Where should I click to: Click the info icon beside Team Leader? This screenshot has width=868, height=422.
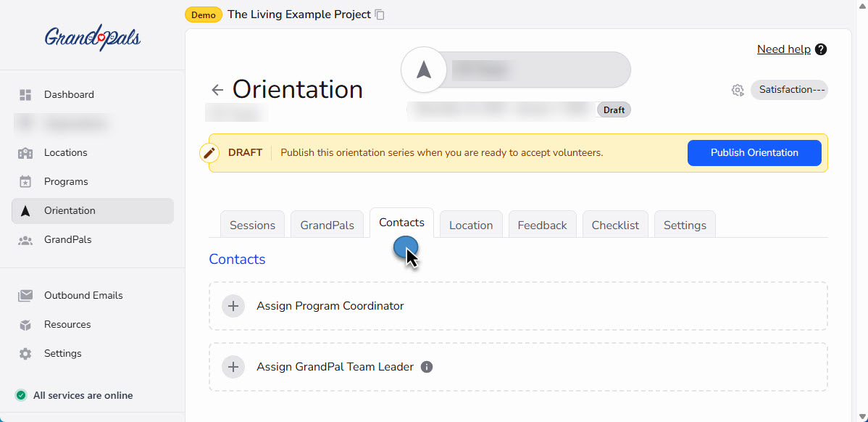[426, 367]
